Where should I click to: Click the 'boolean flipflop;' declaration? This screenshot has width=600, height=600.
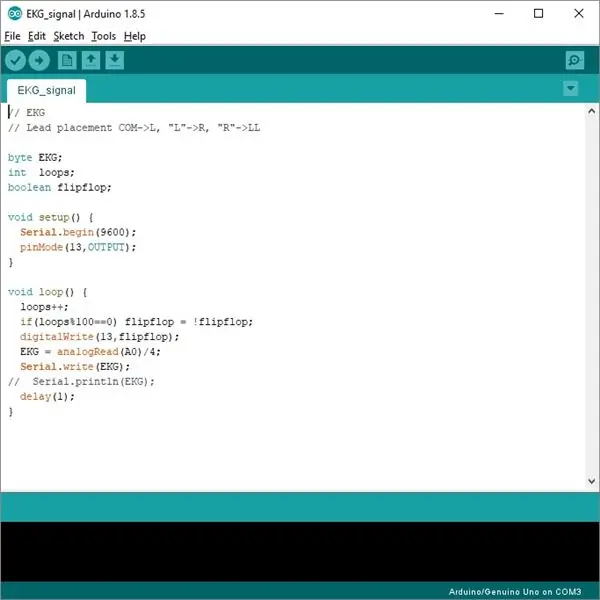59,187
